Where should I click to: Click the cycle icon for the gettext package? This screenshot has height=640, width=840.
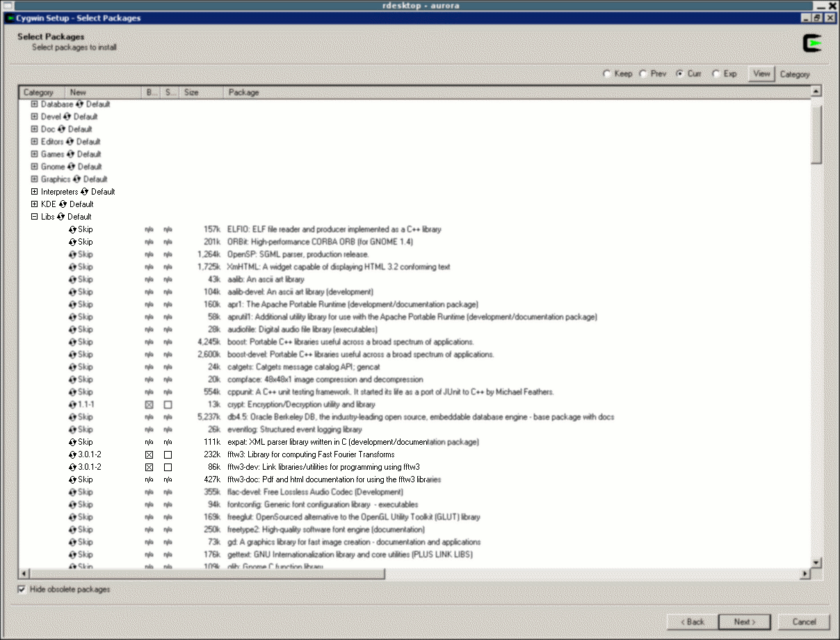pos(72,555)
